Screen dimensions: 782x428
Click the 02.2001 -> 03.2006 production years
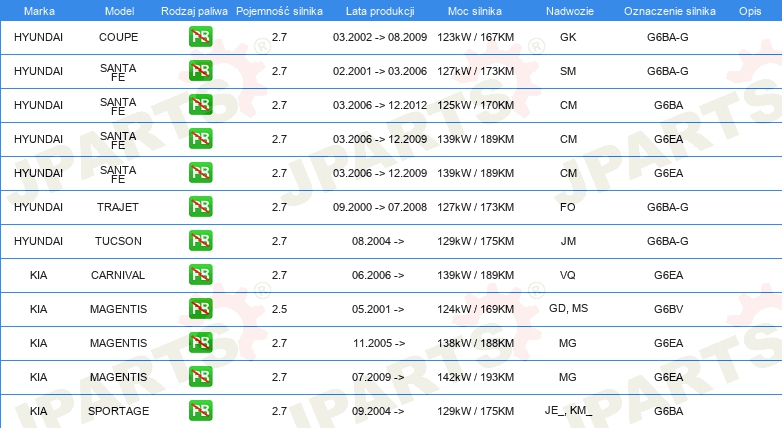380,71
